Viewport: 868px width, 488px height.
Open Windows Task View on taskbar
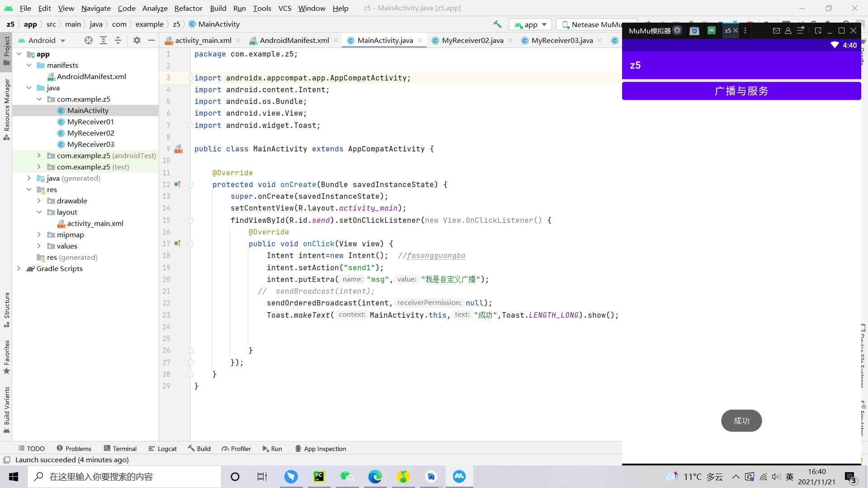tap(262, 477)
